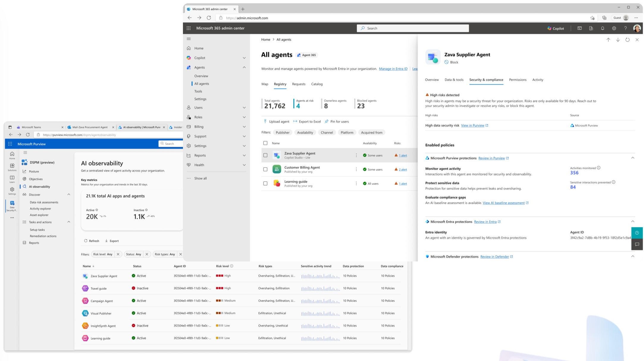644x361 pixels.
Task: Open more actions for Zava Supplier Agent row
Action: [356, 155]
